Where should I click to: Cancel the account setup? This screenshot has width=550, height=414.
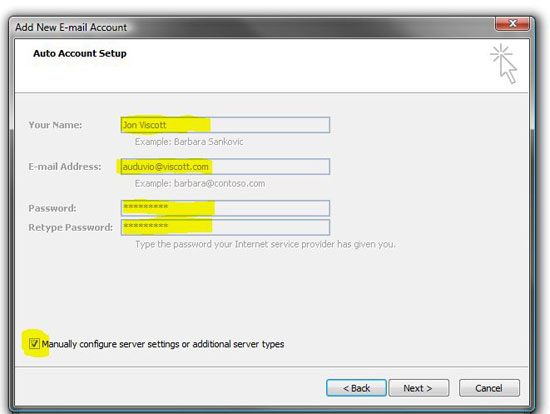489,388
